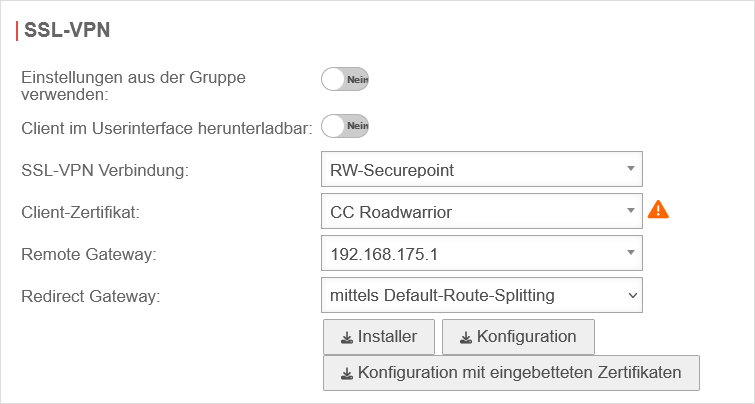Screen dimensions: 755x404
Task: Click the download icon before 'Konfiguration mit eingebetteten Zertifikaten'
Action: tap(347, 373)
